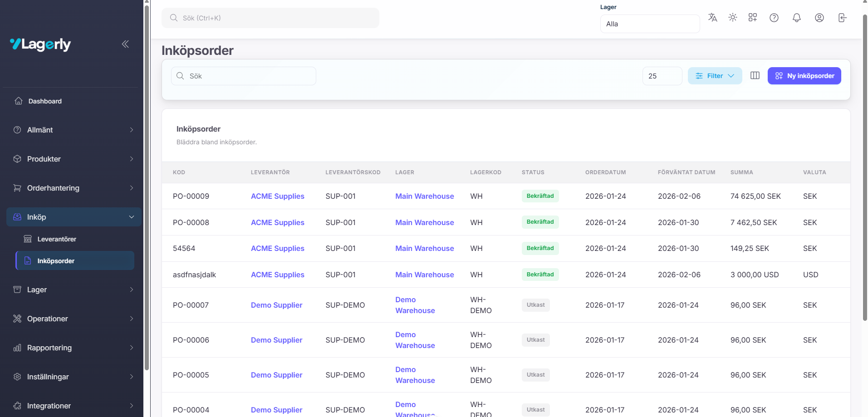Collapse the Inköp sidebar section

[x=74, y=217]
